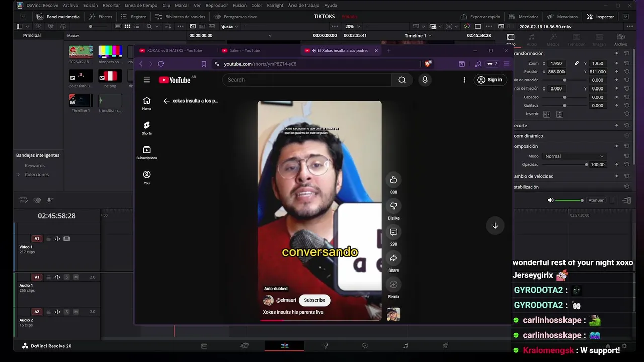Like the YouTube short
Image resolution: width=644 pixels, height=362 pixels.
pyautogui.click(x=393, y=180)
